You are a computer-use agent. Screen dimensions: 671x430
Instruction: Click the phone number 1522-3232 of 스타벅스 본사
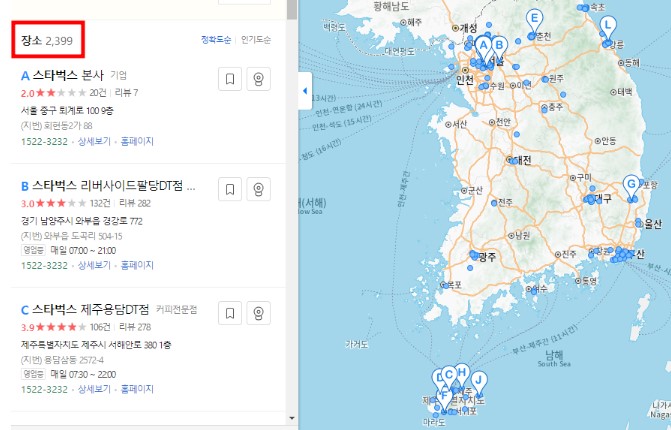pos(44,142)
